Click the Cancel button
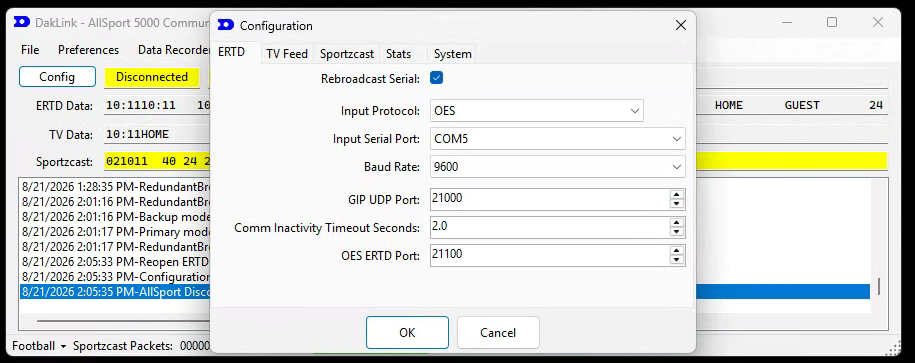This screenshot has height=363, width=915. (498, 333)
